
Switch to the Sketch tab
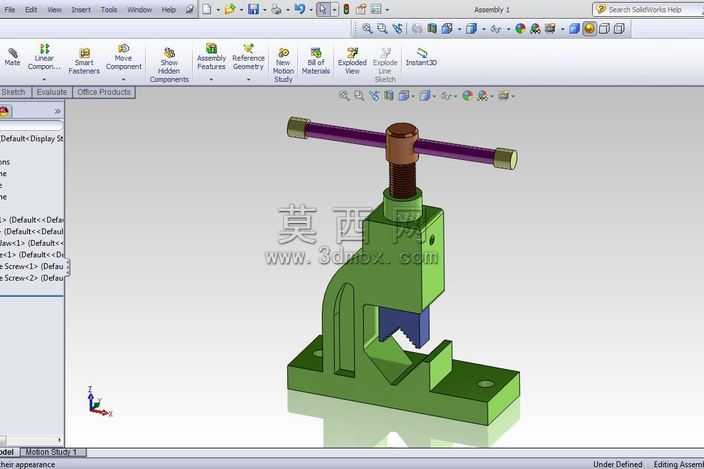(x=13, y=92)
